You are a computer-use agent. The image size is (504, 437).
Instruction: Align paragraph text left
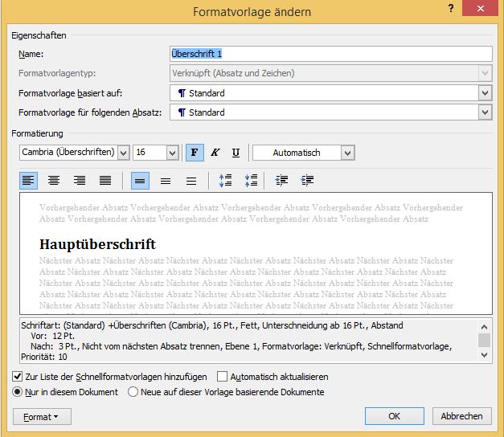[28, 181]
